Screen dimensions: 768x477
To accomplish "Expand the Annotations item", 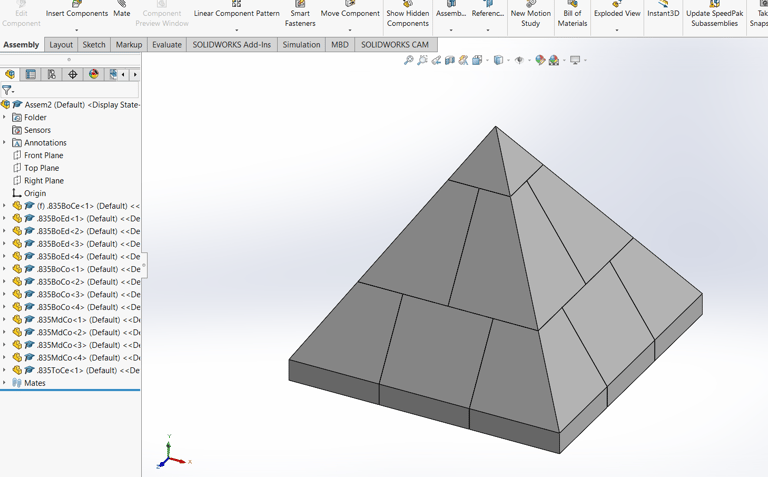I will (x=4, y=143).
